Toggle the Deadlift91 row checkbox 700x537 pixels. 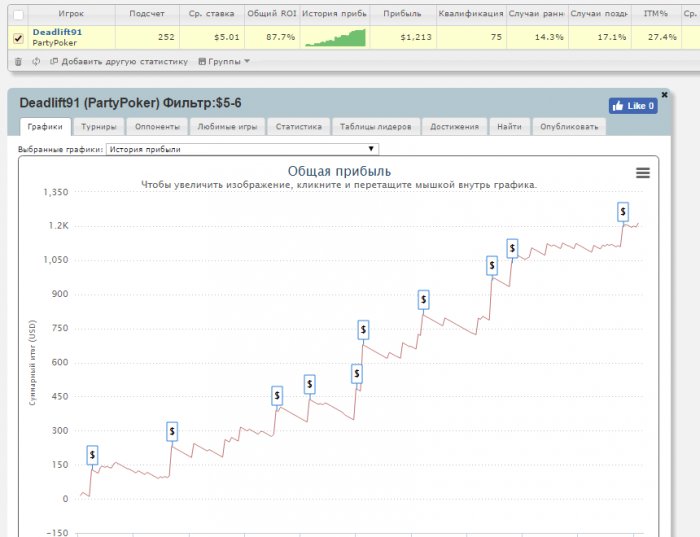18,38
